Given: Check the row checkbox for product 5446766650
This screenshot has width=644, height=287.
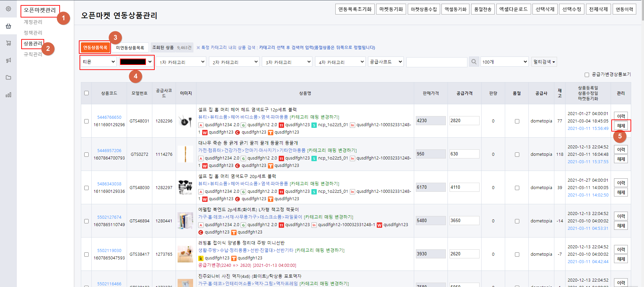Looking at the screenshot, I should pyautogui.click(x=87, y=121).
